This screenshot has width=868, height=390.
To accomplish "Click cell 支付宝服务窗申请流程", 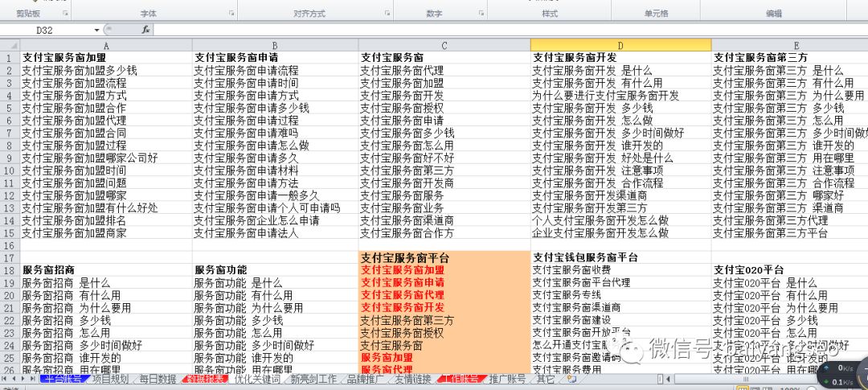I will click(275, 70).
